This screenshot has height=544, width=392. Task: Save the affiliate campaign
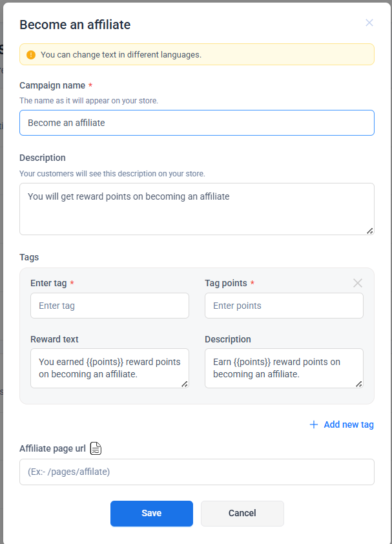point(151,513)
